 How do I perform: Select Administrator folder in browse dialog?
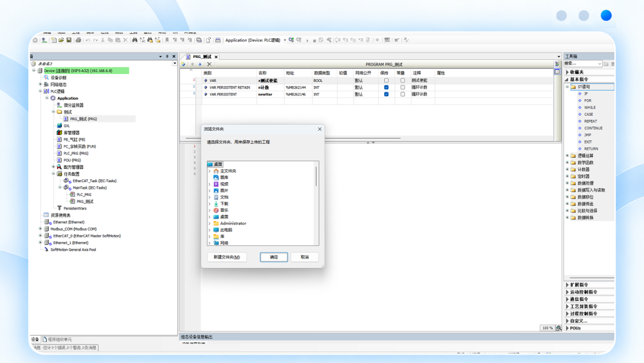pos(233,224)
